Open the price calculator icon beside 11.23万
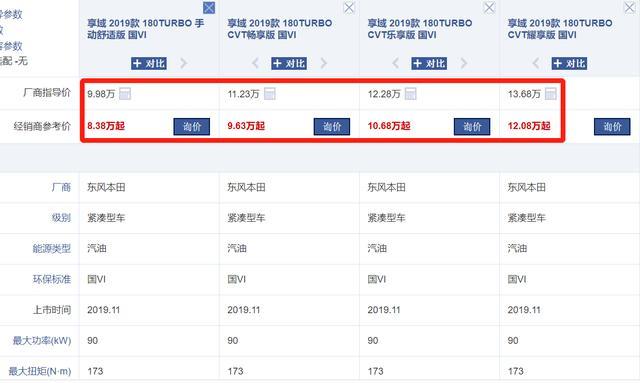640x383 pixels. click(x=270, y=94)
